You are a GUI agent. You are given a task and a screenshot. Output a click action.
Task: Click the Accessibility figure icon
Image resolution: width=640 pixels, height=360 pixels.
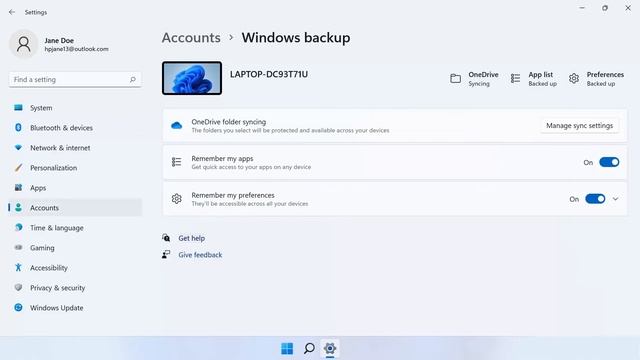(x=18, y=267)
